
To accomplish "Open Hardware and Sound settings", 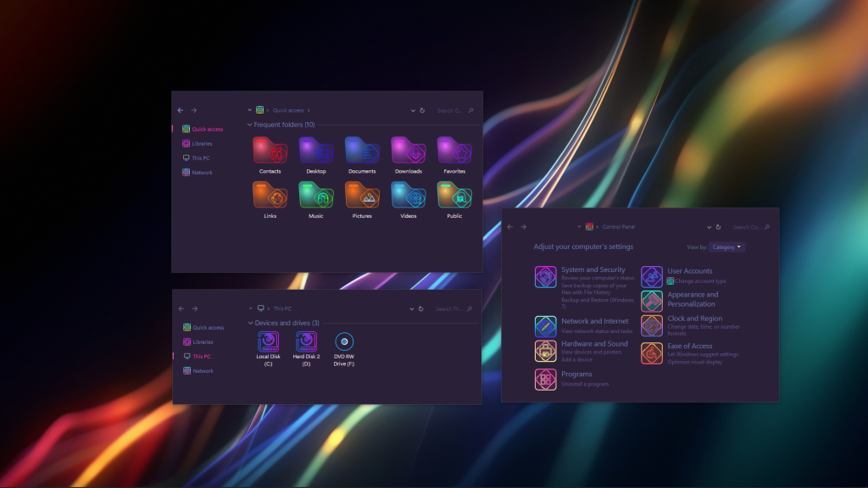I will click(593, 344).
